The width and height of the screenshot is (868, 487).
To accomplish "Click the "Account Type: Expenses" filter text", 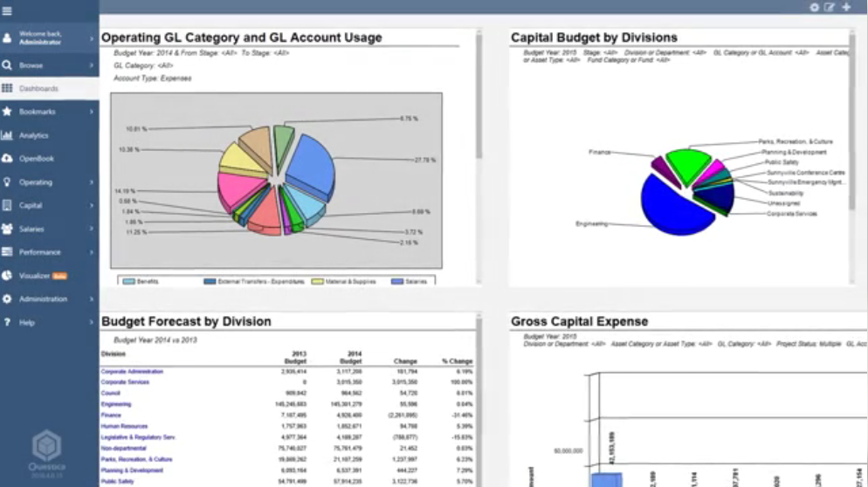I will point(153,79).
